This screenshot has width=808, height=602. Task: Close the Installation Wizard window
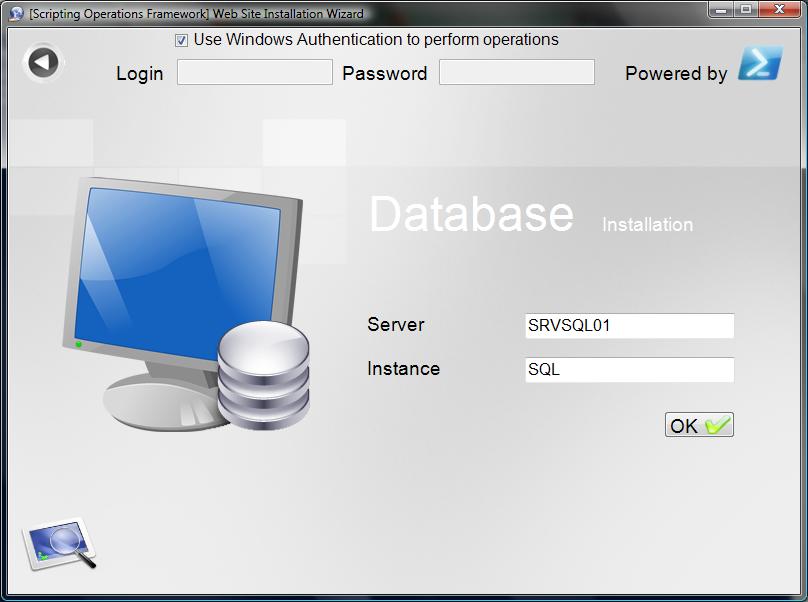(780, 10)
